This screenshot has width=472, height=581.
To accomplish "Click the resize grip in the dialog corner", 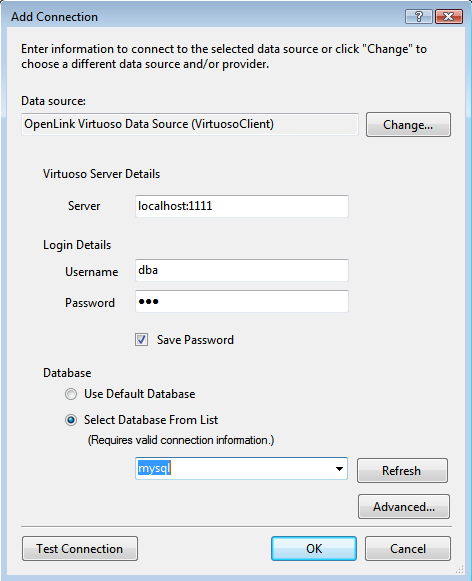I will point(459,569).
